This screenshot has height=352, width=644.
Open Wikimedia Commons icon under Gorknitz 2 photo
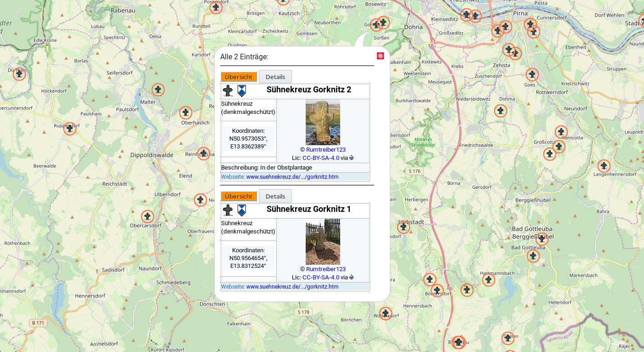pyautogui.click(x=352, y=158)
